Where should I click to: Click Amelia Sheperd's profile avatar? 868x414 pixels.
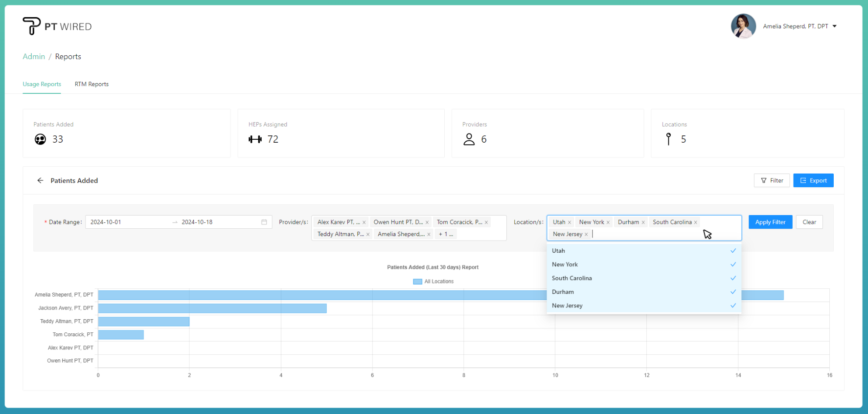743,26
